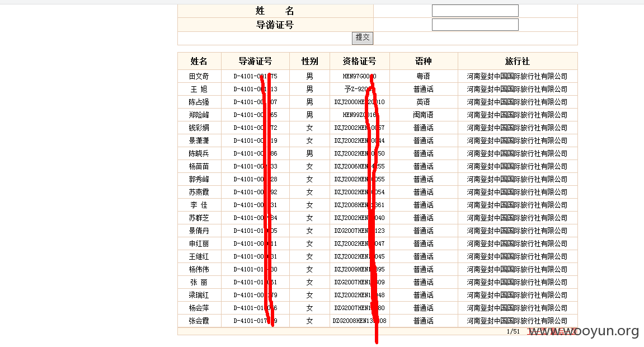
Task: Focus the 导游证号 search input field
Action: point(475,25)
